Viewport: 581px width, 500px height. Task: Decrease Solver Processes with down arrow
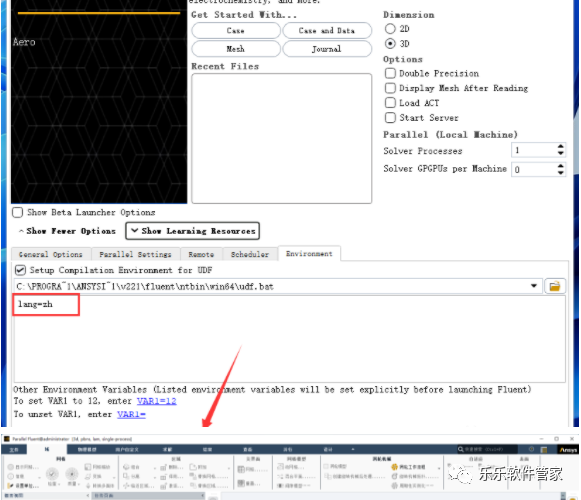point(560,153)
